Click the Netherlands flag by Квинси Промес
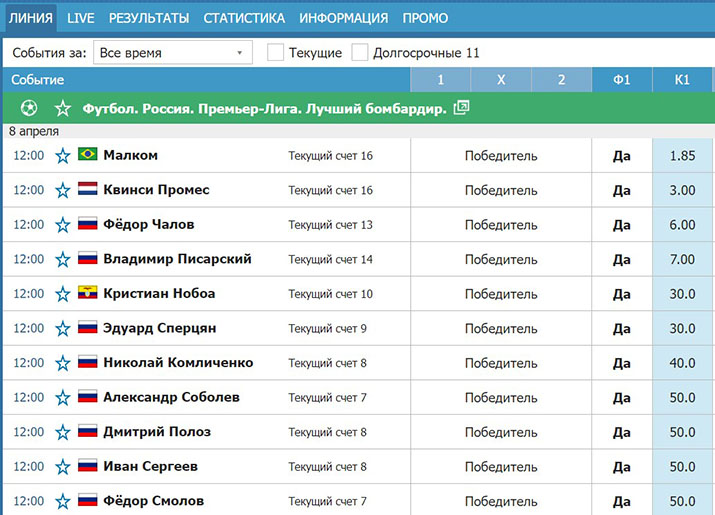The image size is (715, 515). (x=88, y=188)
